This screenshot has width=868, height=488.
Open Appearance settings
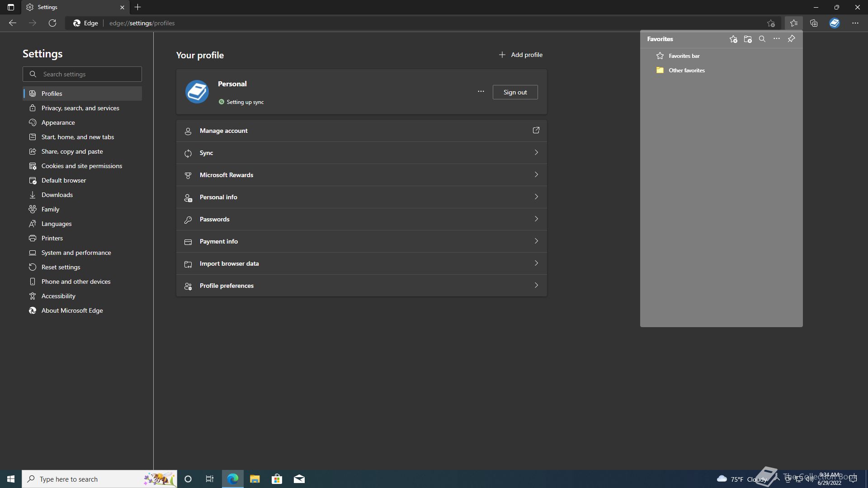pyautogui.click(x=82, y=122)
